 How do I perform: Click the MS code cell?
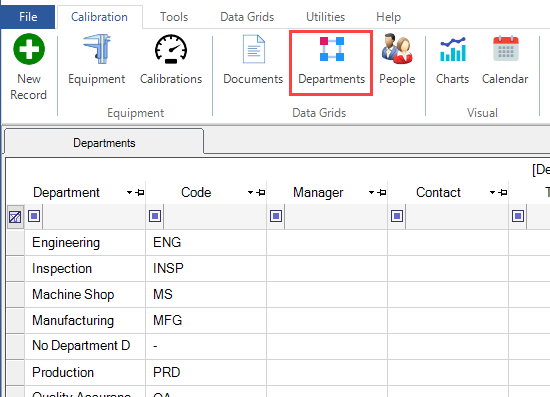coord(206,294)
